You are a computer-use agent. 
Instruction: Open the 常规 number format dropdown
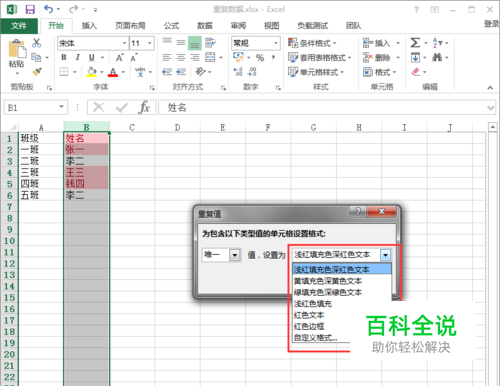click(276, 43)
